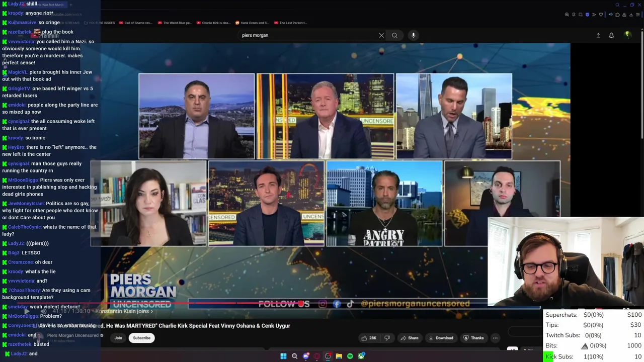This screenshot has width=644, height=362.
Task: Click the browser pin toolbar icon
Action: pyautogui.click(x=574, y=15)
